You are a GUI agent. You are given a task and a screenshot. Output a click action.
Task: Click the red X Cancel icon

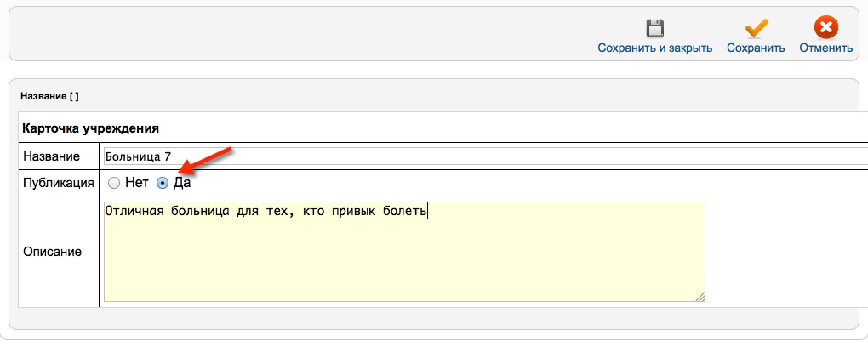[826, 27]
